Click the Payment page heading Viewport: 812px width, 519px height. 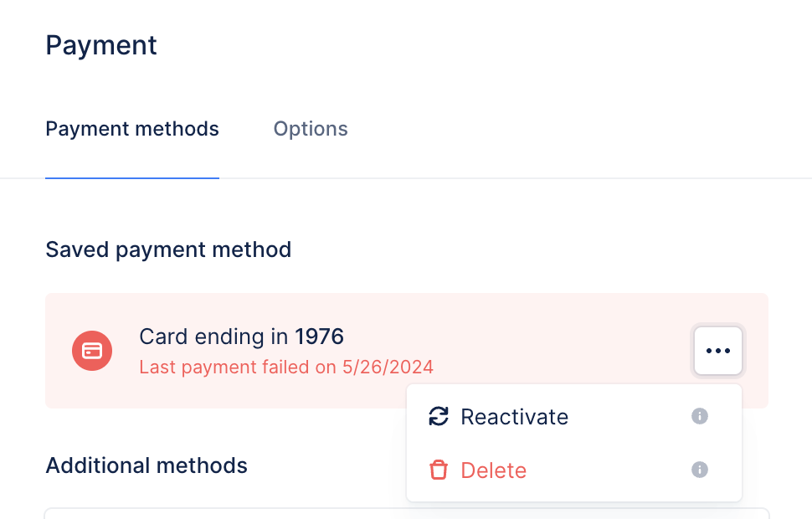[x=101, y=45]
